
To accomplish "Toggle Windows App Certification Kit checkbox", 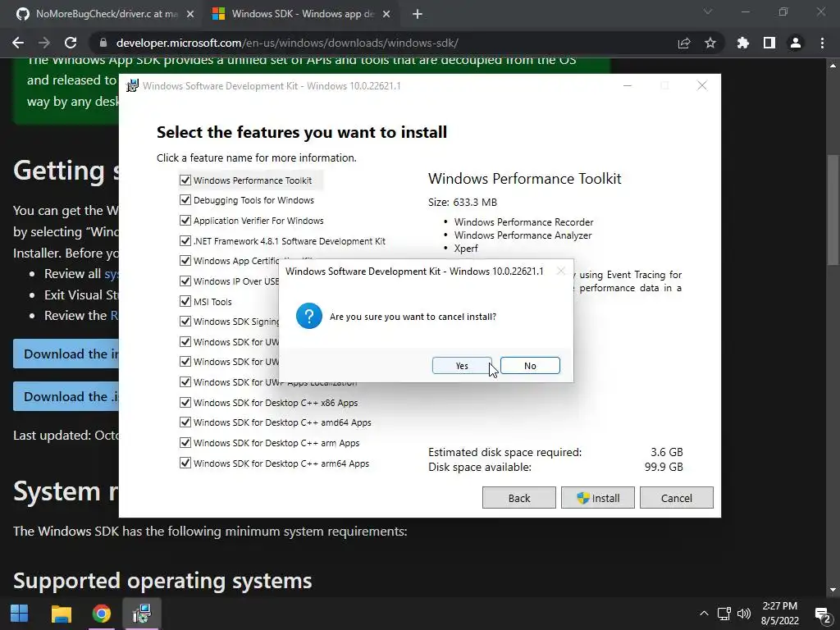I will click(x=185, y=260).
